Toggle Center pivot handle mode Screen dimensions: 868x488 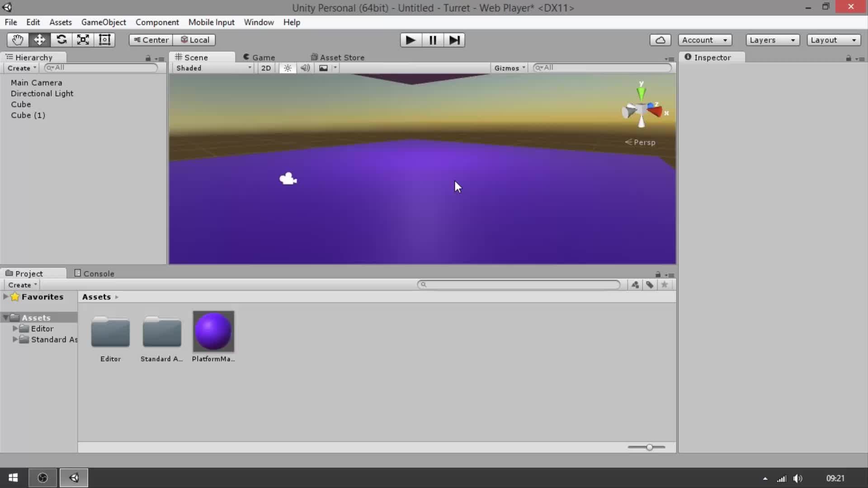151,40
